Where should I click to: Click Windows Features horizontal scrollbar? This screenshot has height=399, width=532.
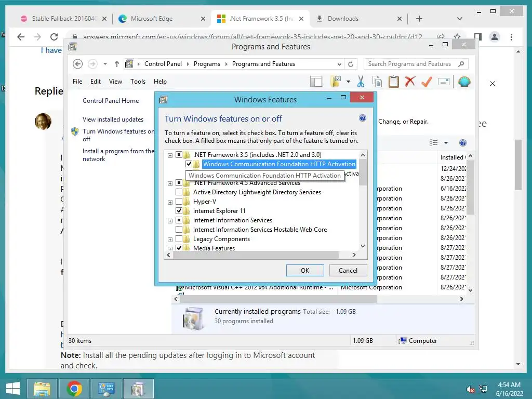pyautogui.click(x=256, y=255)
